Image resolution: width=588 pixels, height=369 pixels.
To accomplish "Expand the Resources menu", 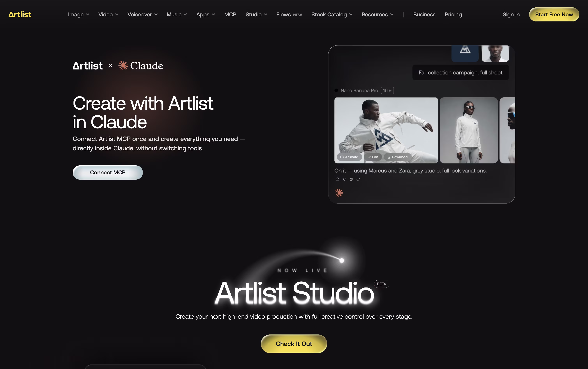I will coord(377,15).
